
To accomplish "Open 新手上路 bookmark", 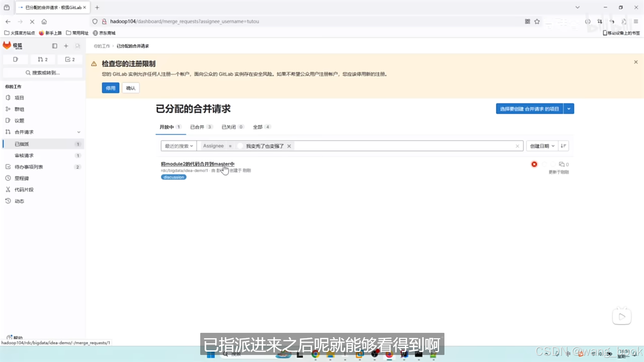I will click(51, 33).
